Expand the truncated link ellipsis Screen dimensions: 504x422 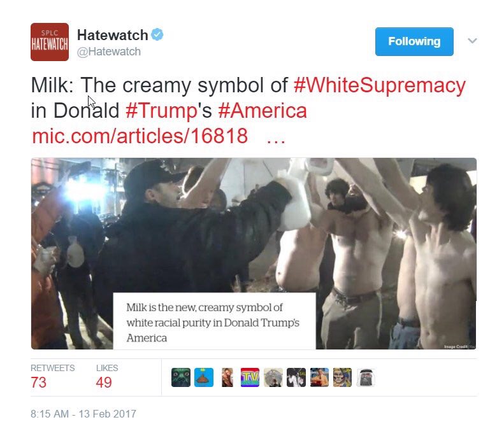(276, 136)
